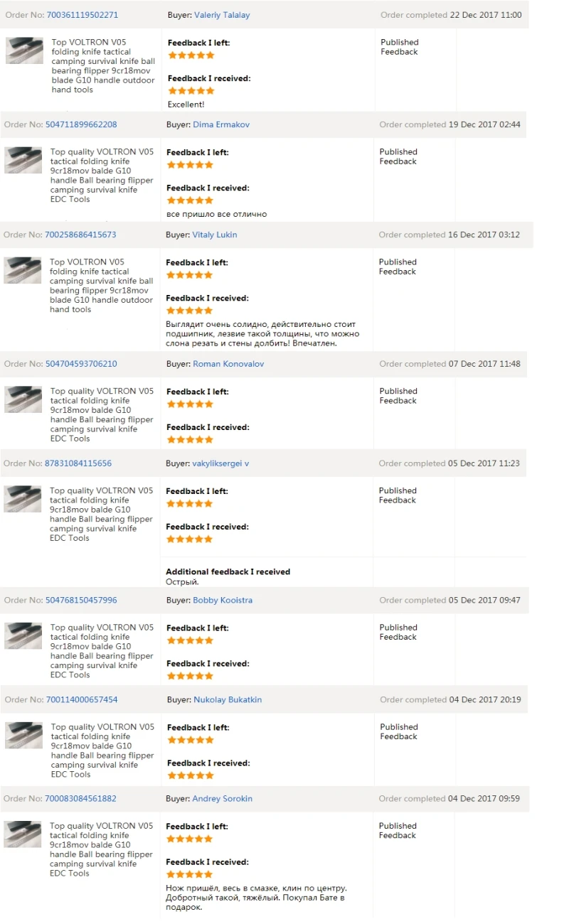View buyer Nukolay Bukatkin's profile

[x=228, y=699]
